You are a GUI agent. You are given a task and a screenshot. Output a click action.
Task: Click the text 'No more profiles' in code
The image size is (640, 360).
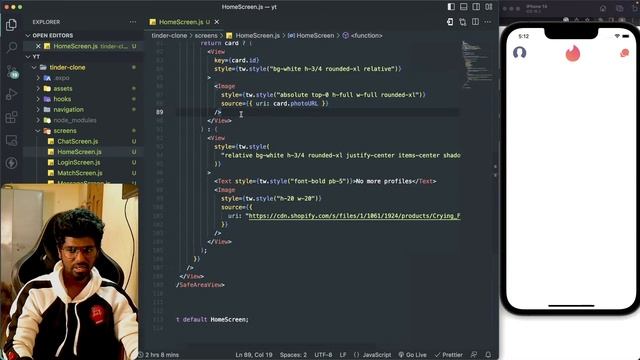(x=384, y=181)
